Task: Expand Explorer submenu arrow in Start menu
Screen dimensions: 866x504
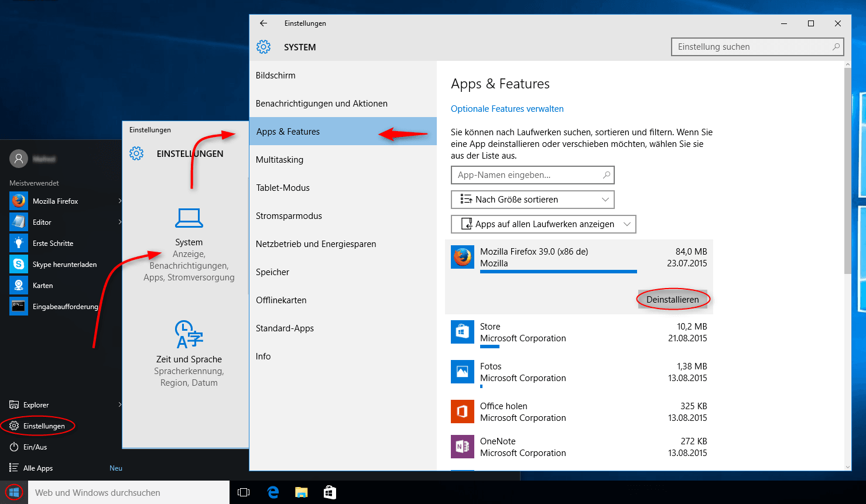Action: [119, 404]
